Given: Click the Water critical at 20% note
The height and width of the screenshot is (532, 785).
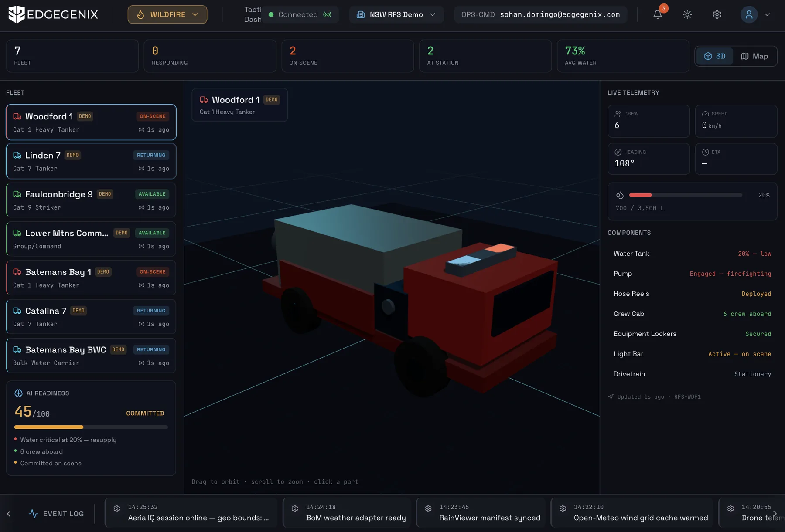Looking at the screenshot, I should pyautogui.click(x=68, y=440).
